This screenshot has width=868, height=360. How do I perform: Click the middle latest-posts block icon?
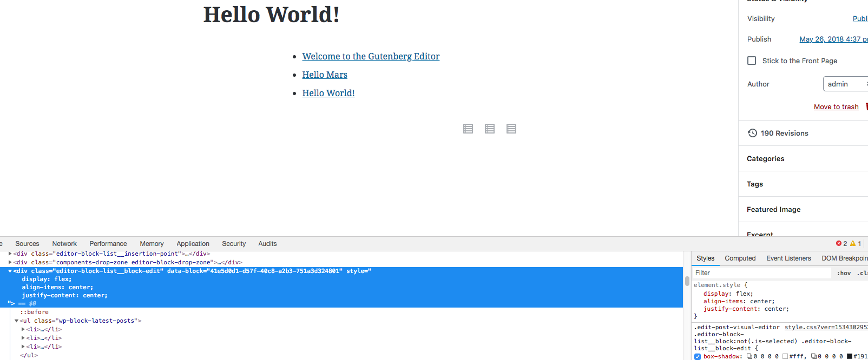490,129
